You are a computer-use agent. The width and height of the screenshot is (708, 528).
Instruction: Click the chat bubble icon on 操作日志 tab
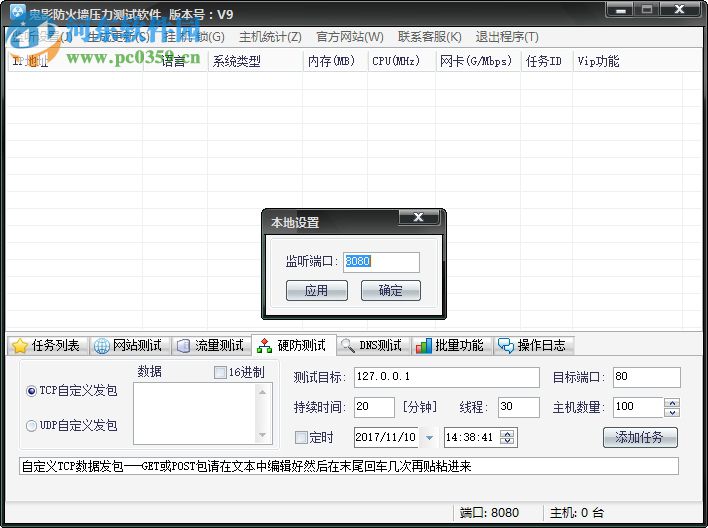click(506, 346)
